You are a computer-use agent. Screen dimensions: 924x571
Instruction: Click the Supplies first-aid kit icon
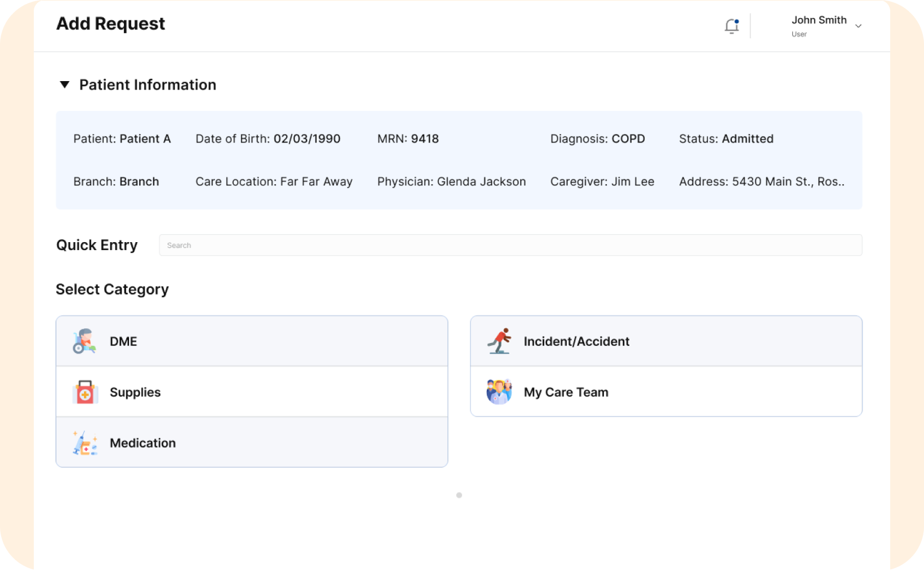pos(85,392)
